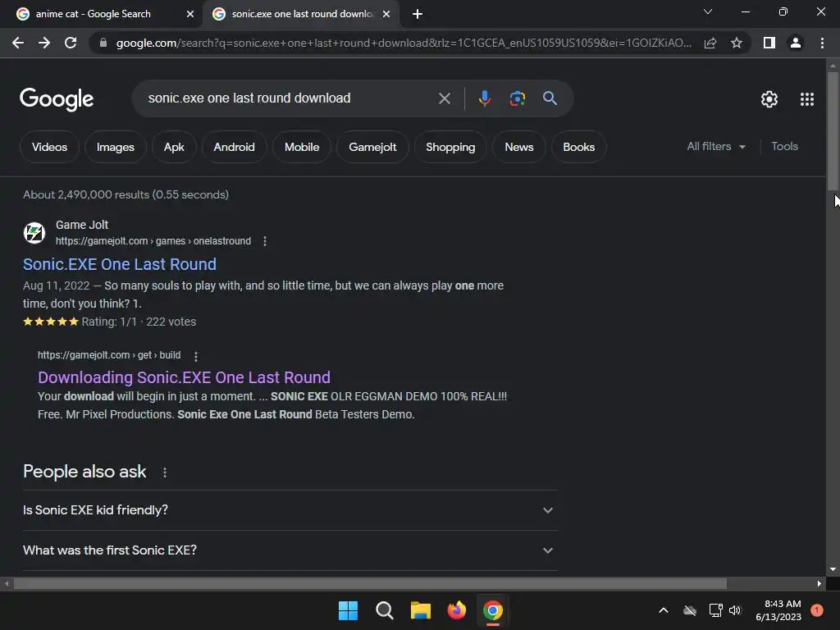Screen dimensions: 840x630
Task: Bookmark this tab with star icon
Action: [x=737, y=43]
